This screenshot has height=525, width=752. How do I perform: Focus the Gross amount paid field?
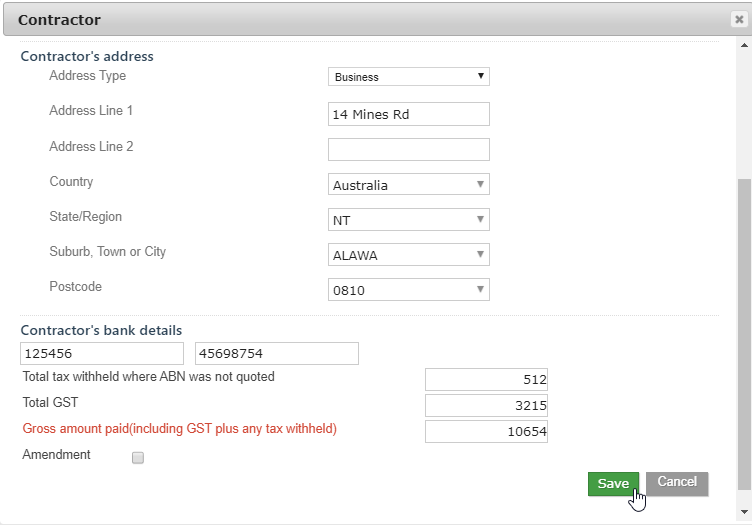tap(486, 432)
